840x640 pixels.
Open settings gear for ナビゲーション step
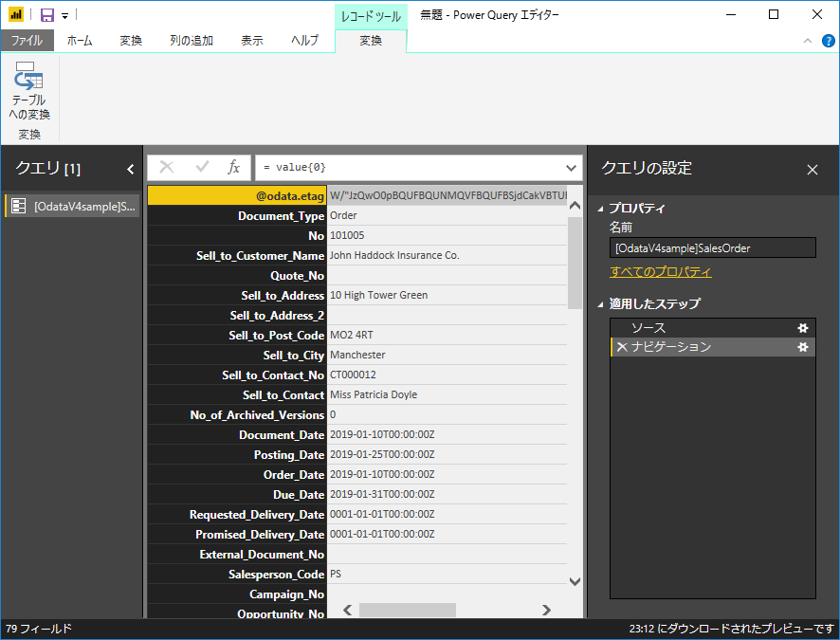[x=803, y=347]
